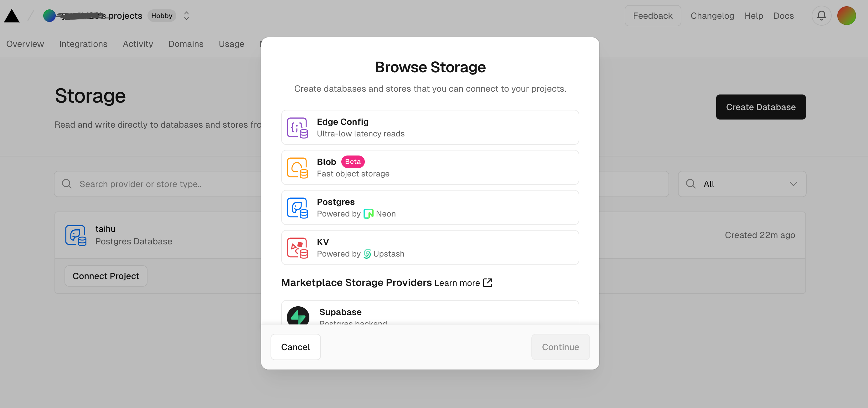Viewport: 868px width, 408px height.
Task: Click the Edge Config storage icon
Action: [297, 128]
